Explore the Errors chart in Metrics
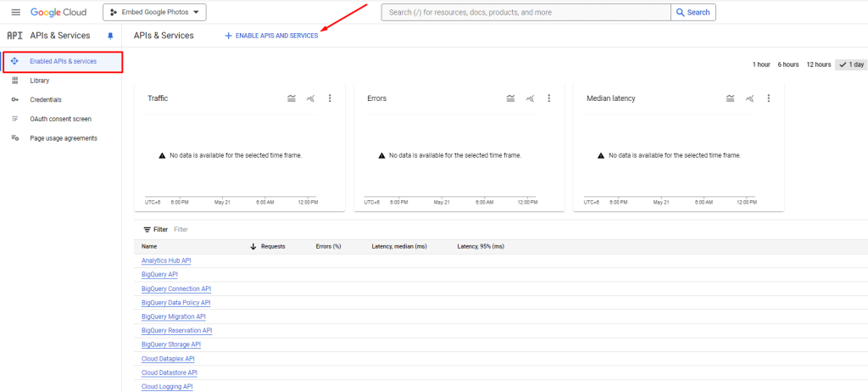Screen dimensions: 868x392 (x=530, y=98)
